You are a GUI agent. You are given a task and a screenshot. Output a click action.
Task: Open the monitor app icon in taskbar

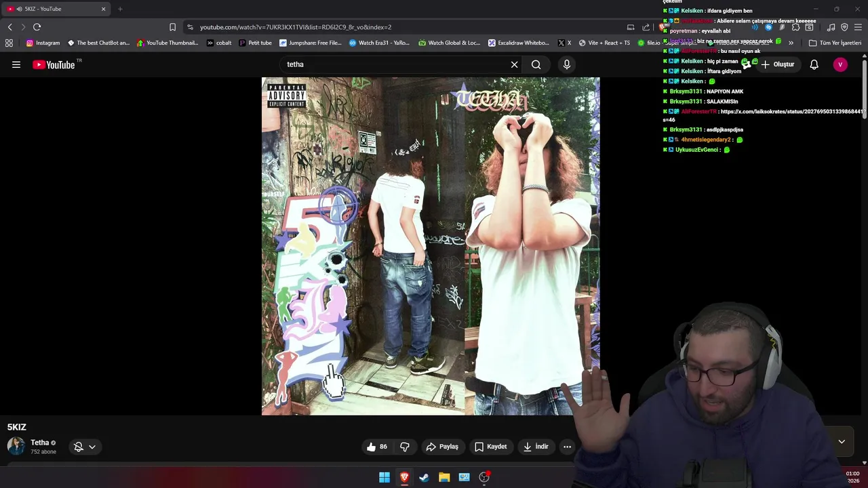[464, 477]
